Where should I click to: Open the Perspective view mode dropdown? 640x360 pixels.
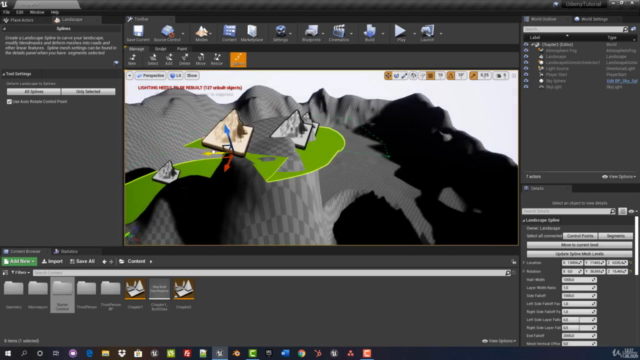click(150, 76)
